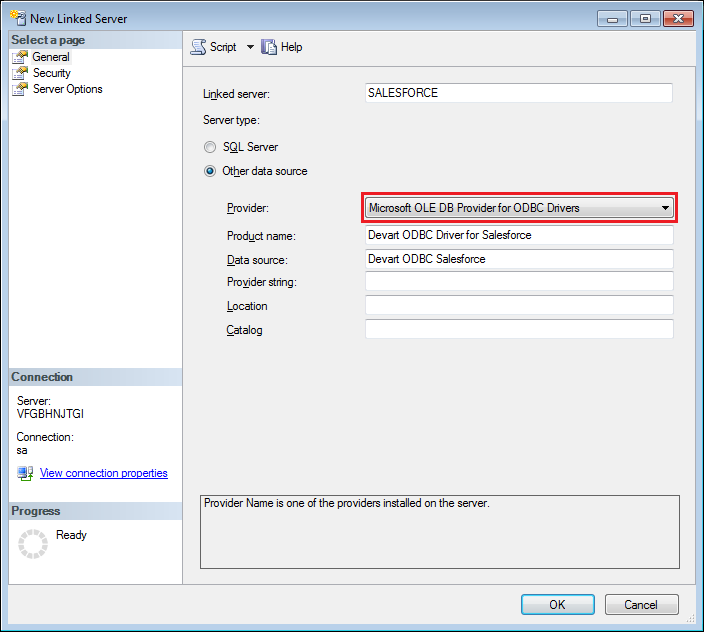704x632 pixels.
Task: Select the Security page icon
Action: 20,73
